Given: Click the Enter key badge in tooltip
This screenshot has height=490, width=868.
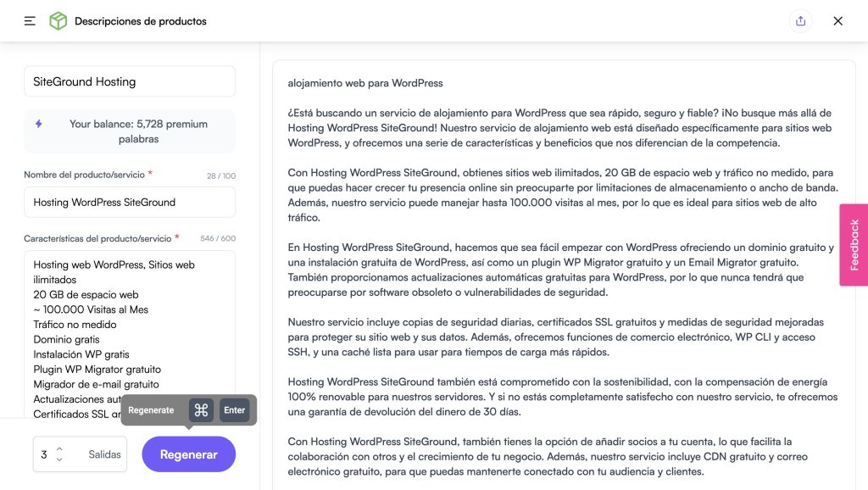Looking at the screenshot, I should (234, 410).
